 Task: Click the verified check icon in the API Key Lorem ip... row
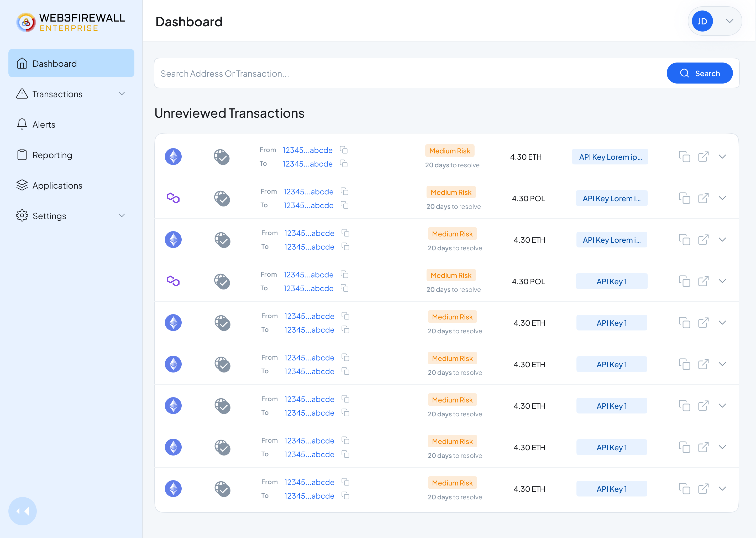coord(222,157)
